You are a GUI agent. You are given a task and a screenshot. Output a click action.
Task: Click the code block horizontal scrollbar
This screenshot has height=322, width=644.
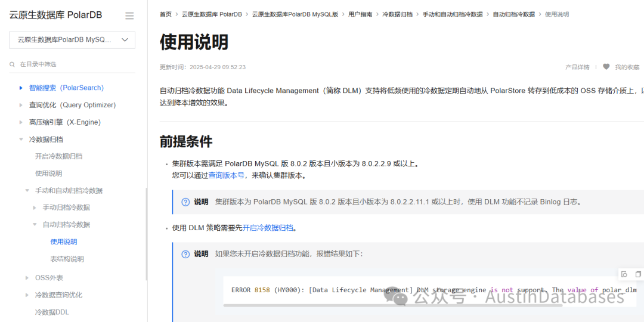(393, 305)
